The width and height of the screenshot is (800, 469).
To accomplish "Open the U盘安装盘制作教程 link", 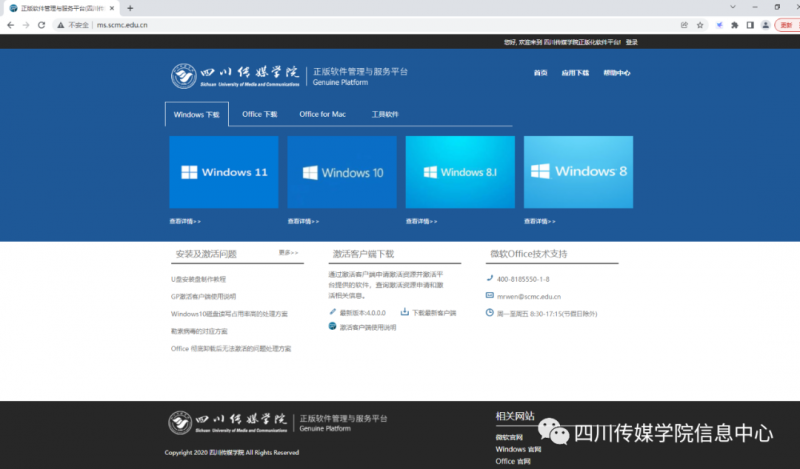I will coord(198,279).
